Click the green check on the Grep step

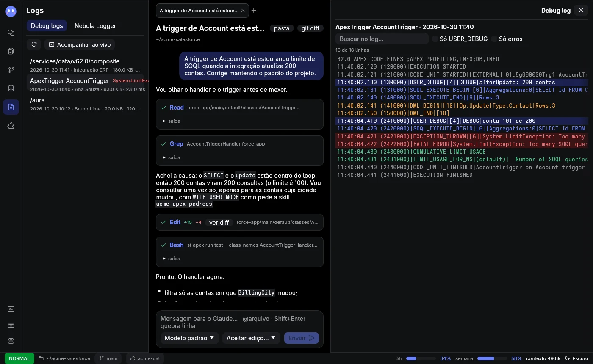(163, 144)
